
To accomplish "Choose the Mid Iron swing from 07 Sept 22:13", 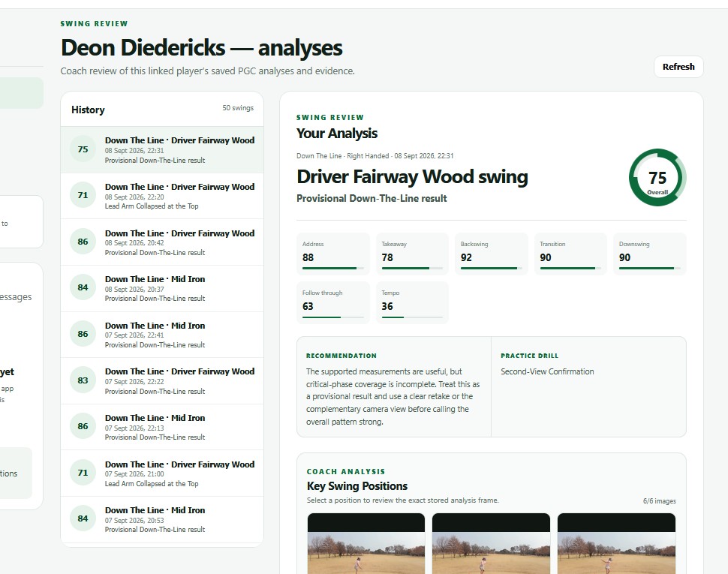I will click(x=162, y=427).
